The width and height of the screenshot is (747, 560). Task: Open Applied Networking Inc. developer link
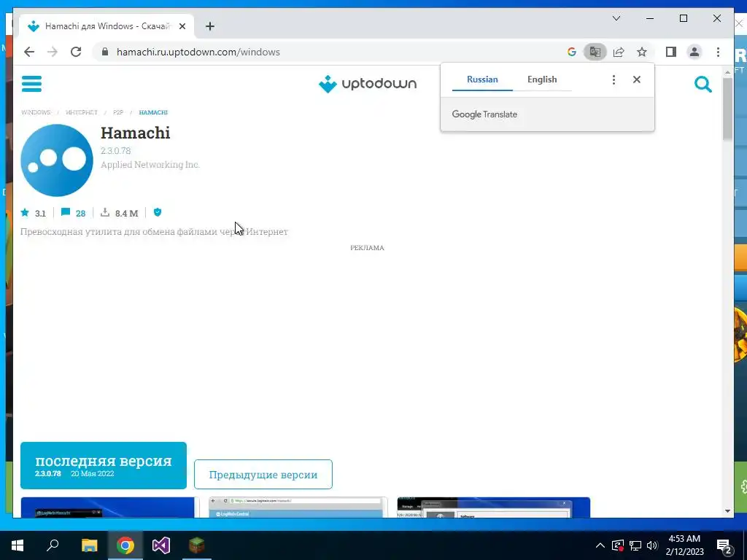click(x=150, y=165)
